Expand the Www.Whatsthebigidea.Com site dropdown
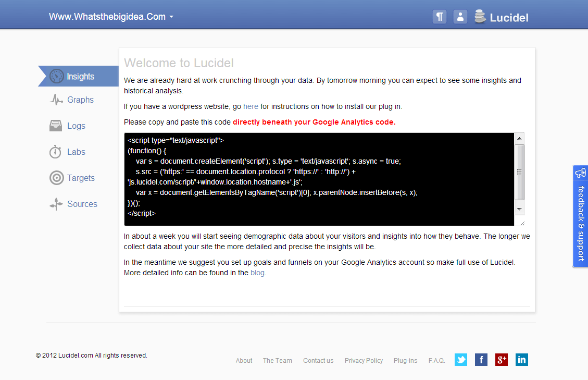The image size is (588, 380). click(x=111, y=17)
